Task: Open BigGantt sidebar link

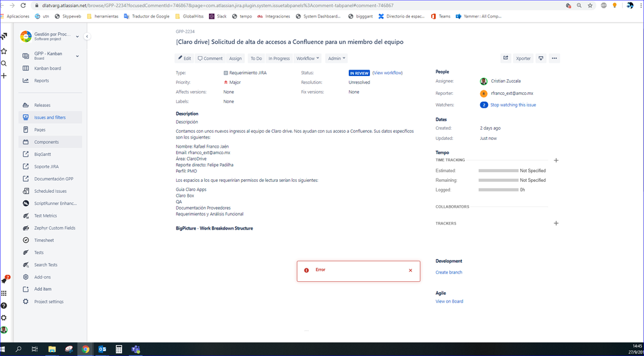Action: [50, 154]
